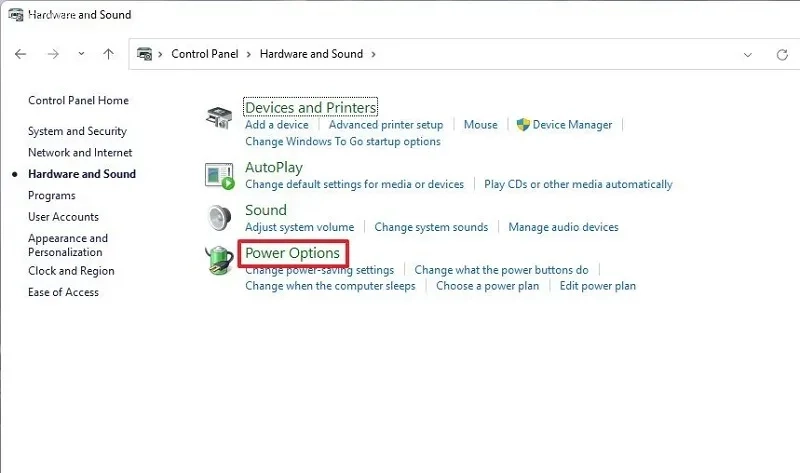The width and height of the screenshot is (800, 473).
Task: Click the Sound speaker icon
Action: [x=219, y=218]
